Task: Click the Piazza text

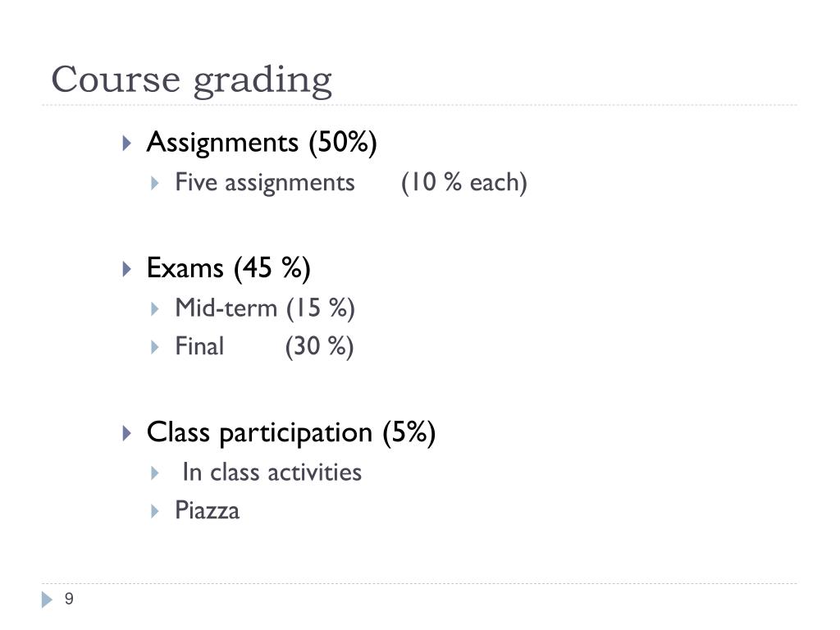Action: click(208, 511)
